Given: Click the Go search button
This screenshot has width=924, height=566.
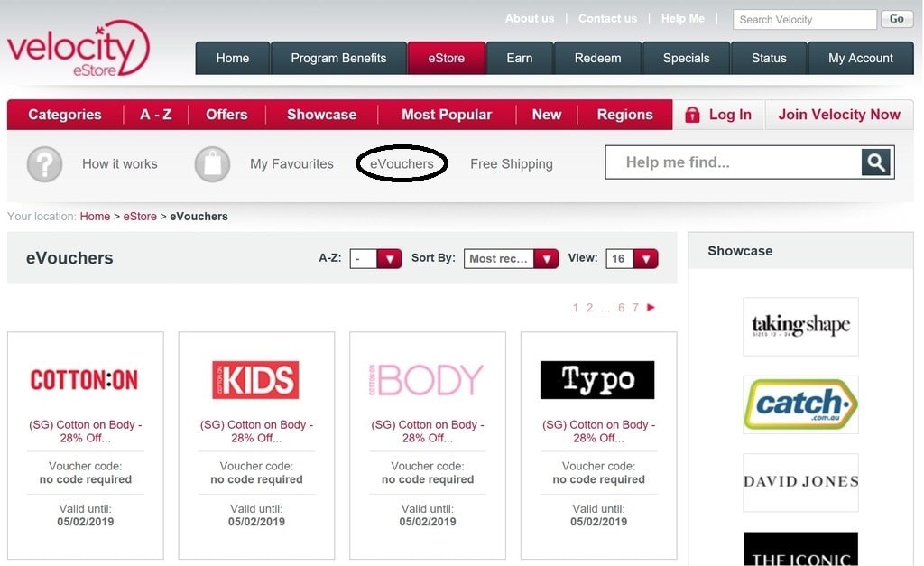Looking at the screenshot, I should (897, 19).
